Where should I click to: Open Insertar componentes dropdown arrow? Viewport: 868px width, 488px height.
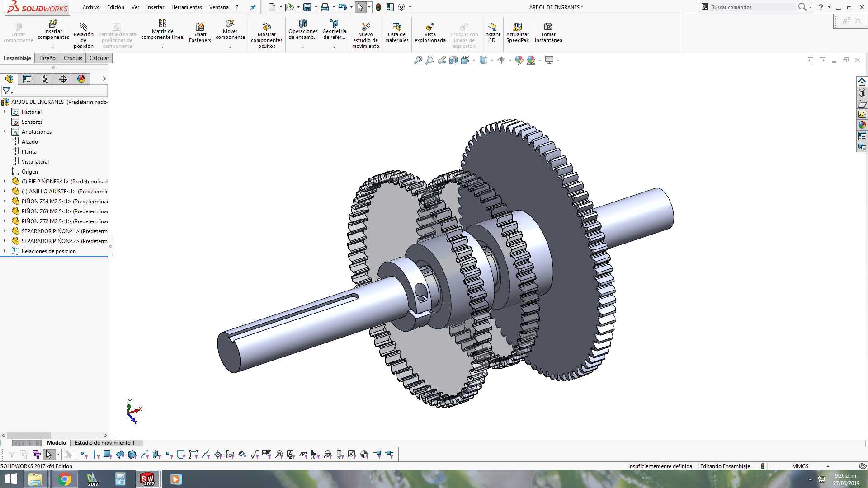(x=53, y=47)
